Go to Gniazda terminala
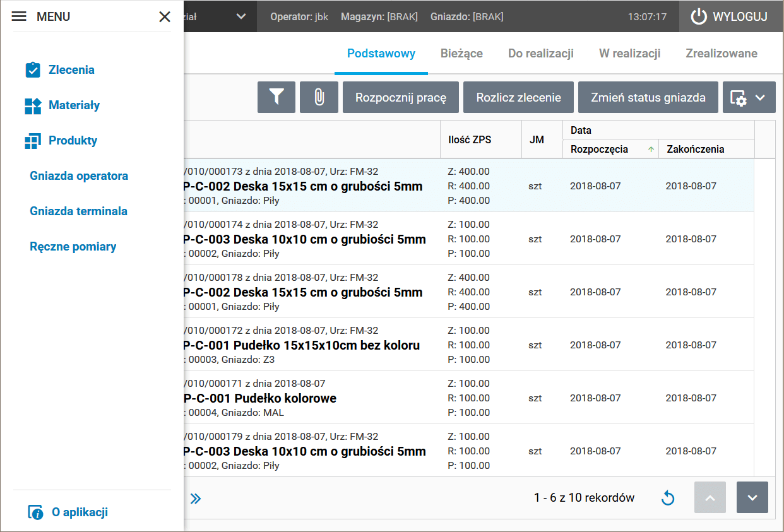The width and height of the screenshot is (784, 532). coord(79,211)
